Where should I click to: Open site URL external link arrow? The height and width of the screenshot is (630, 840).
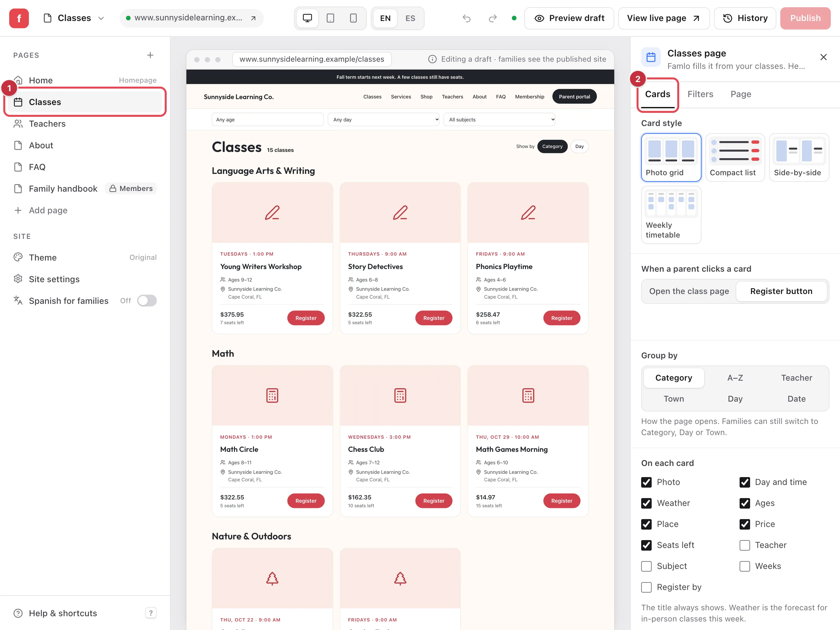coord(253,18)
